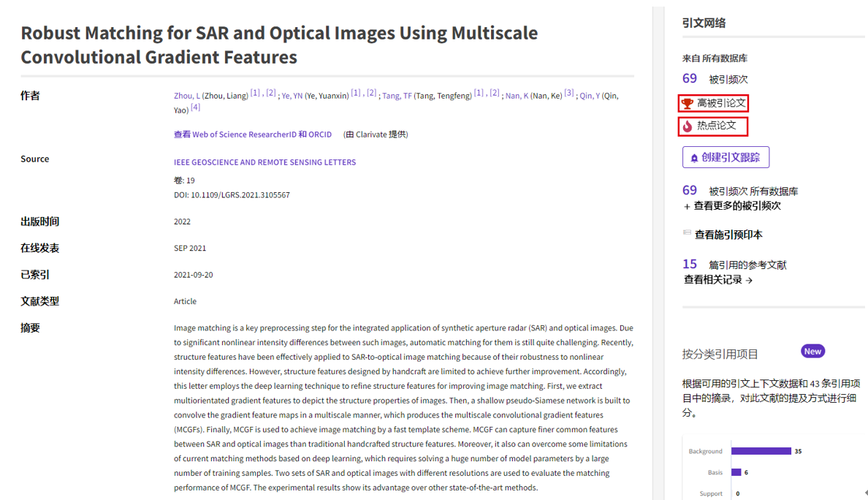Open author link Ye, YN
The height and width of the screenshot is (500, 868).
click(292, 96)
